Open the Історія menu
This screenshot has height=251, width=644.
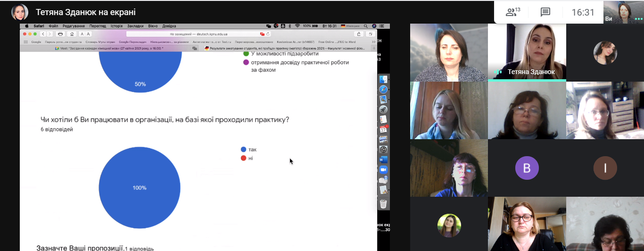pos(116,26)
